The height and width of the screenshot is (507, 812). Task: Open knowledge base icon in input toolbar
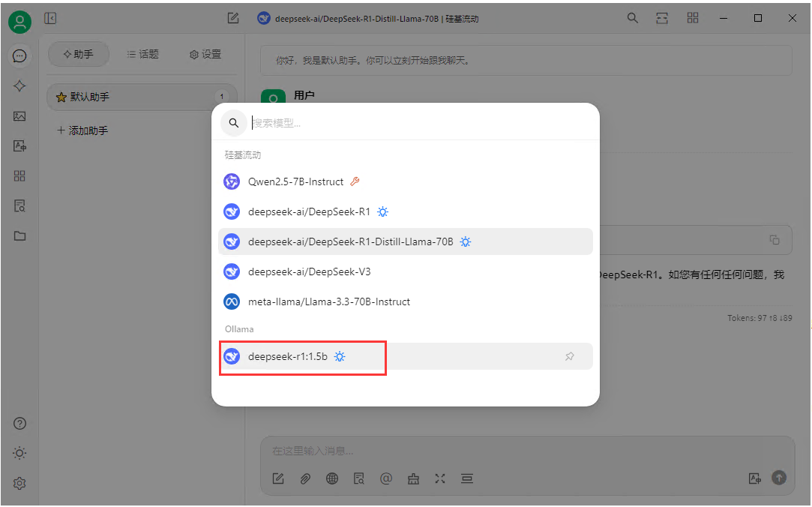pyautogui.click(x=359, y=478)
